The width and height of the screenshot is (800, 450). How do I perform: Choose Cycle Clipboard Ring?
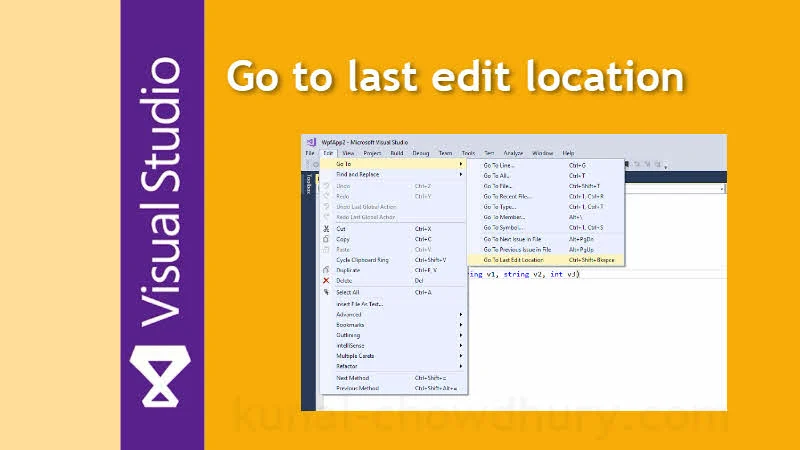(x=393, y=260)
